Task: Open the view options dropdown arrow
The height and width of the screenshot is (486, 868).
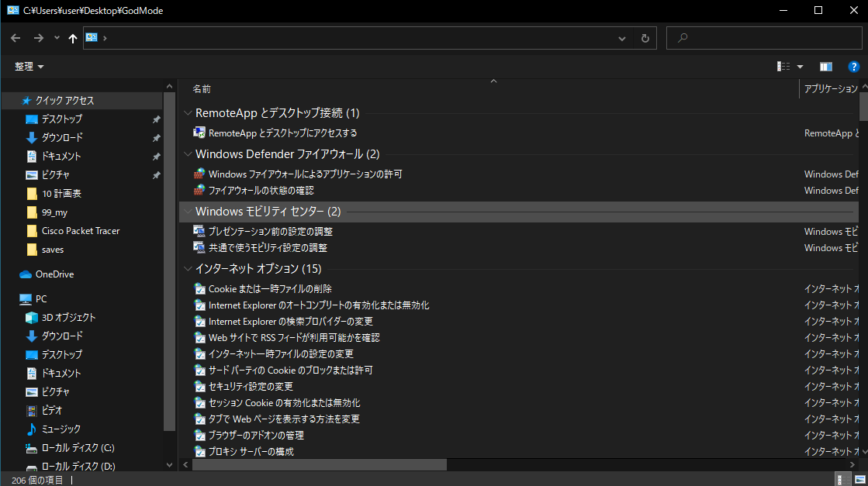Action: point(800,67)
